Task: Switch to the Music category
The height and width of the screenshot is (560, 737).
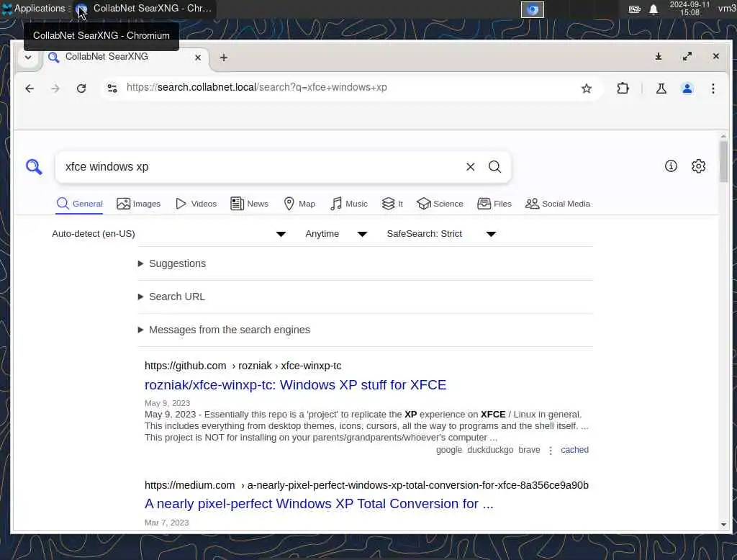Action: tap(349, 204)
